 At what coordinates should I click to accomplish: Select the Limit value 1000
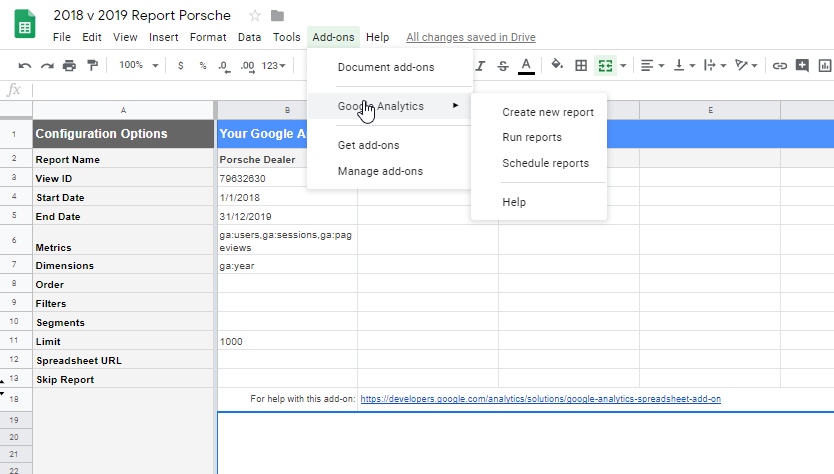287,342
